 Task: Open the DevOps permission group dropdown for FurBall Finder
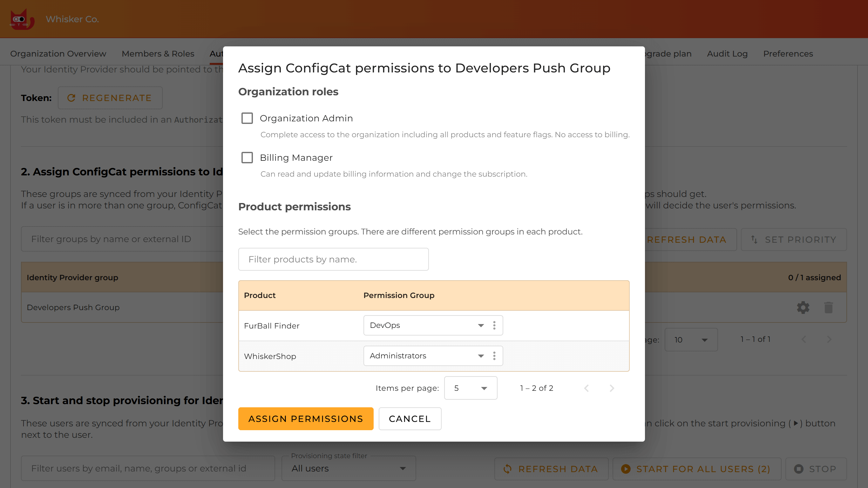[x=433, y=325]
